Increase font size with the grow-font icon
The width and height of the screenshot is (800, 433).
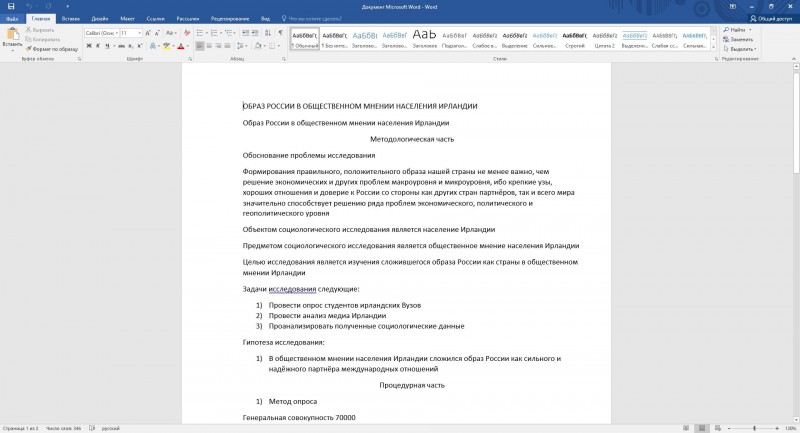(x=148, y=33)
